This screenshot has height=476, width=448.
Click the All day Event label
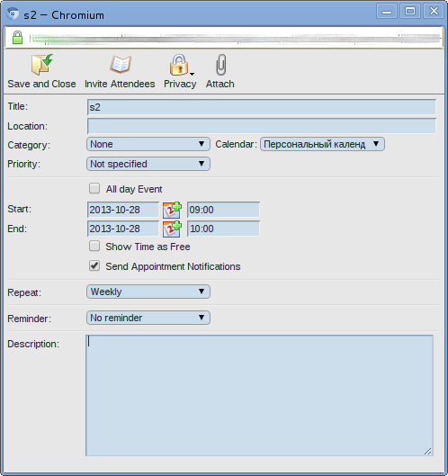point(134,189)
